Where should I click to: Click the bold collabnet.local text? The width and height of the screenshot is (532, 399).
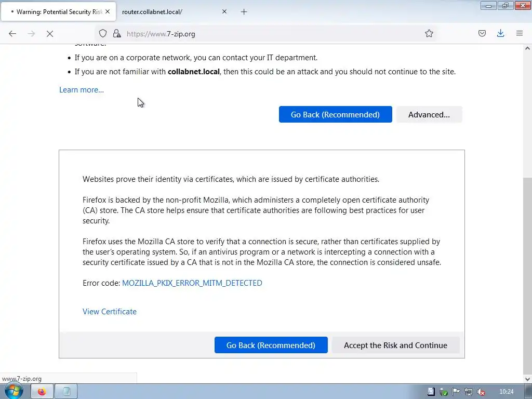(193, 72)
